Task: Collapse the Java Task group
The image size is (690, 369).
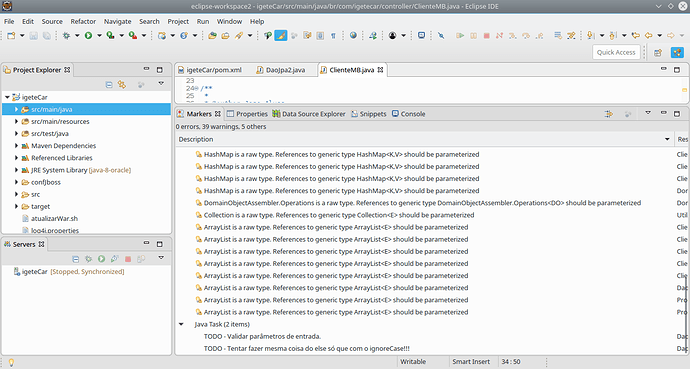Action: pos(181,324)
